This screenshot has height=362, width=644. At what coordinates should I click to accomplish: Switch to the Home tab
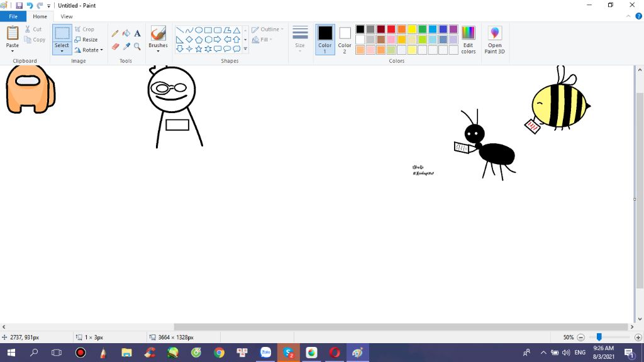(40, 16)
